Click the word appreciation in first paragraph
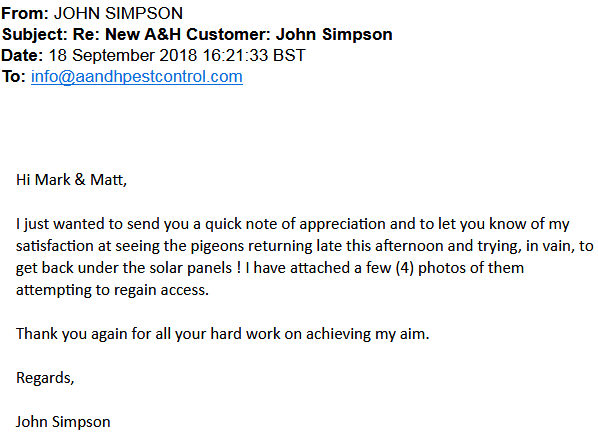 pyautogui.click(x=342, y=224)
